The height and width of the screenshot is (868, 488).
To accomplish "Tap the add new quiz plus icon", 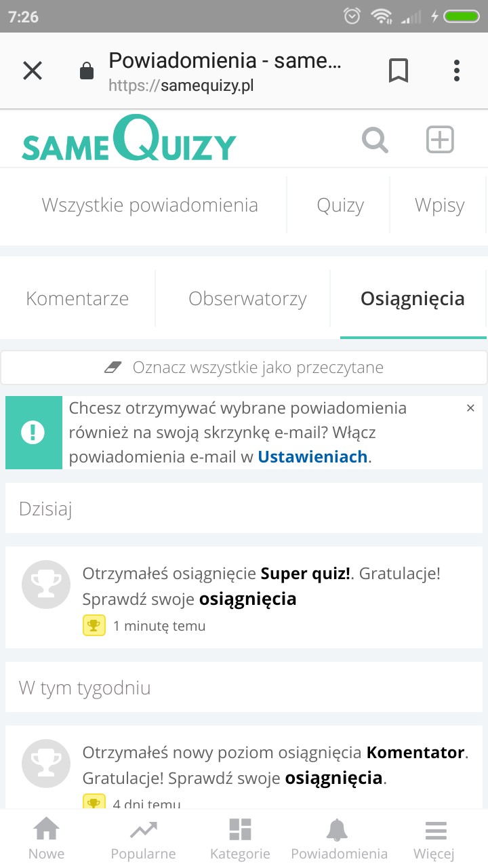I will [439, 140].
